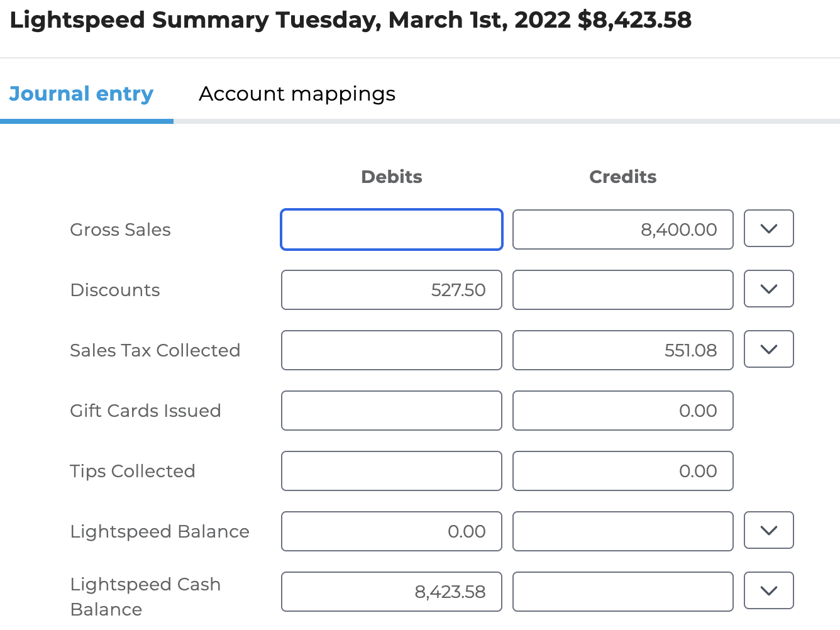Image resolution: width=840 pixels, height=630 pixels.
Task: Click the Discounts debit field 527.50
Action: click(392, 290)
